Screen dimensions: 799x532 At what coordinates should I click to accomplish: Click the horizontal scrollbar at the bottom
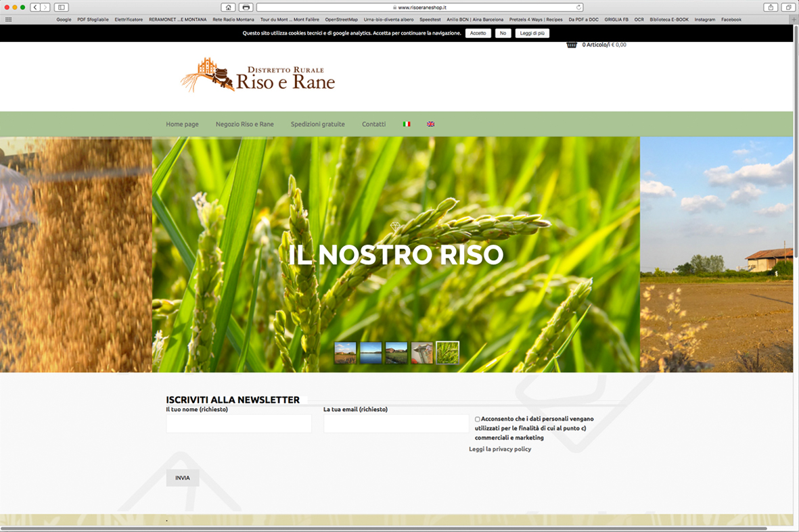[x=383, y=529]
